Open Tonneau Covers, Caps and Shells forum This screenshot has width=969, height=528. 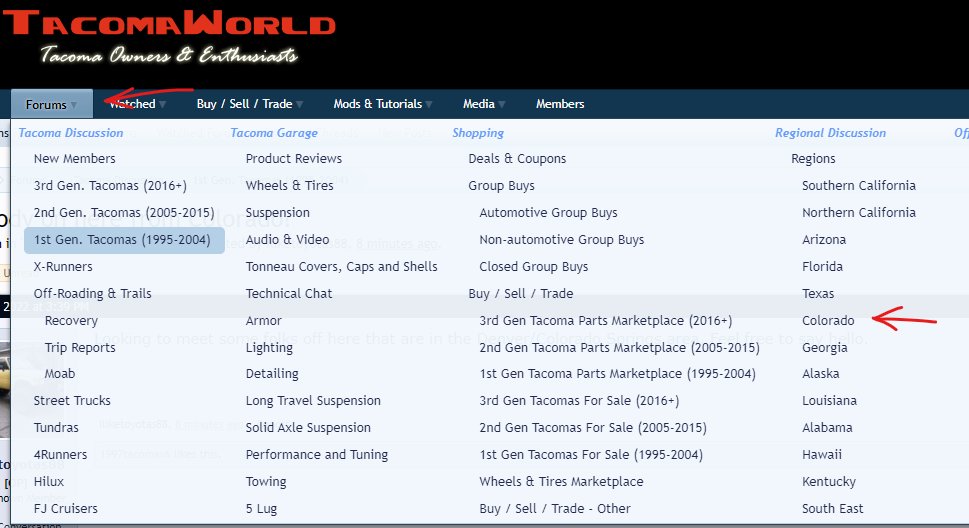(341, 266)
